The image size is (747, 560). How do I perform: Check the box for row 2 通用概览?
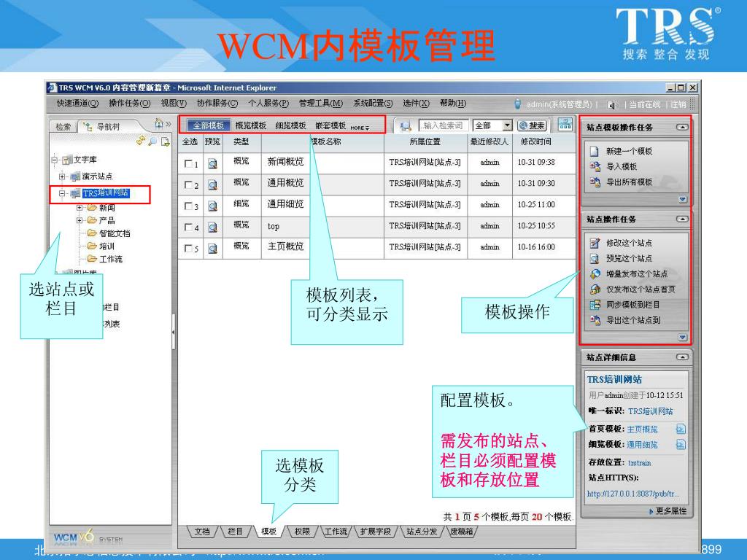(188, 184)
